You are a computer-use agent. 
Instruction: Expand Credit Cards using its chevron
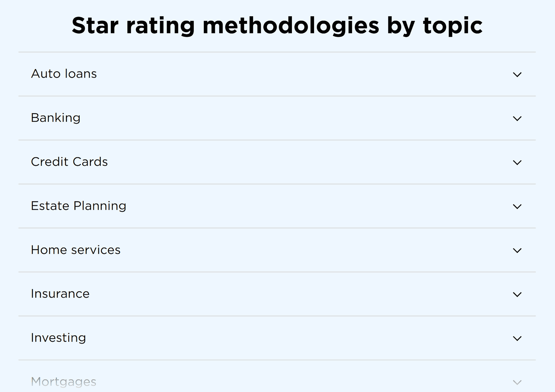[517, 162]
